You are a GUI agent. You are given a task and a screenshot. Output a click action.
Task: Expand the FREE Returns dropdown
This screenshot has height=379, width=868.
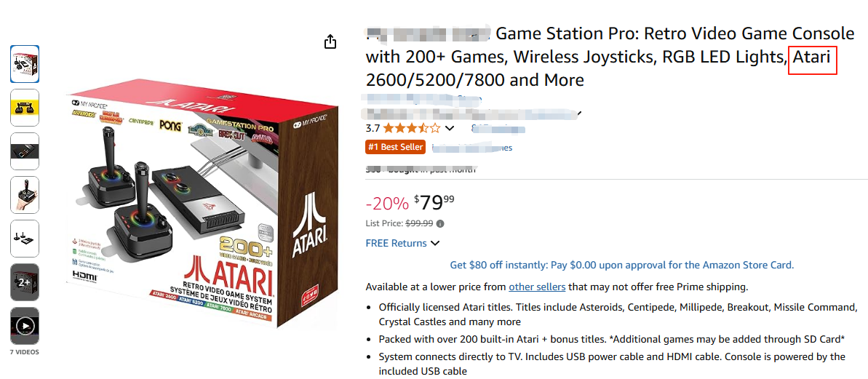pos(435,243)
